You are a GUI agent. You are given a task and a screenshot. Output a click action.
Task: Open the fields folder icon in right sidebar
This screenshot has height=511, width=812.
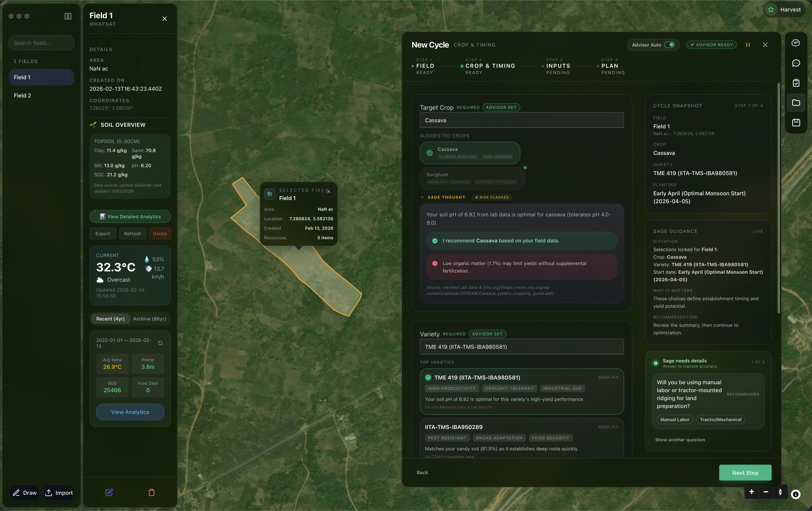(x=796, y=103)
